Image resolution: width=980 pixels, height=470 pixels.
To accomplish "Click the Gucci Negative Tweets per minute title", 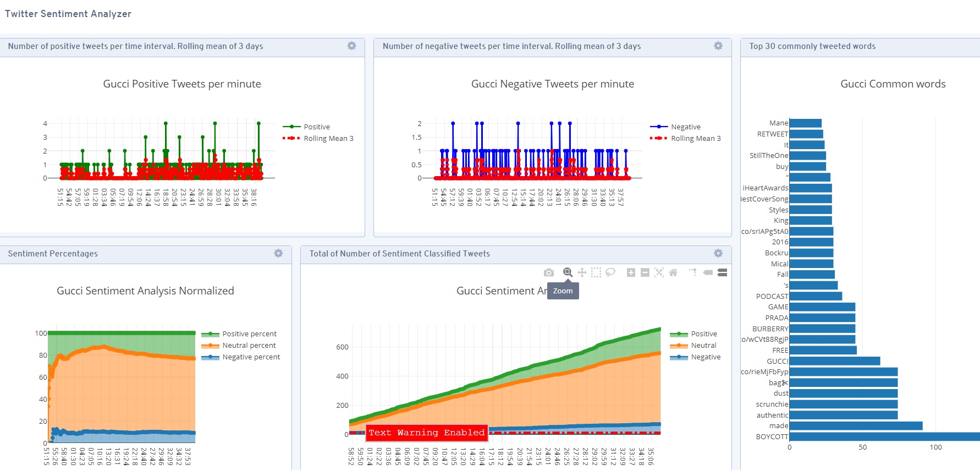I will 553,84.
